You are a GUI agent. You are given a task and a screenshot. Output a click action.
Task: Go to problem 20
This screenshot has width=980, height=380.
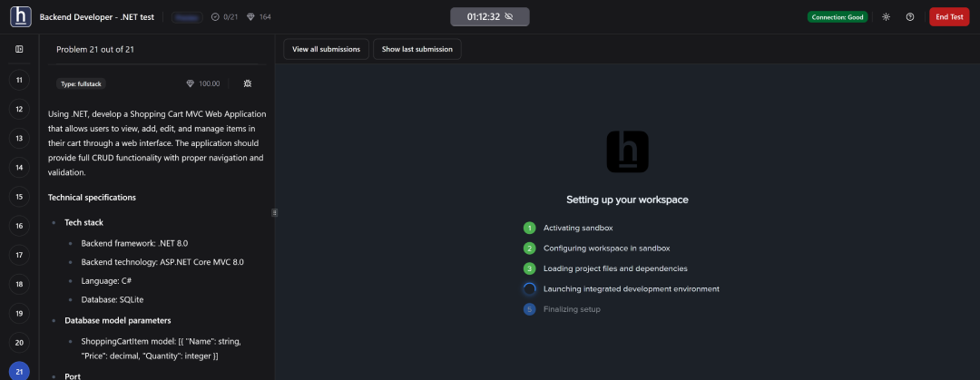click(19, 343)
